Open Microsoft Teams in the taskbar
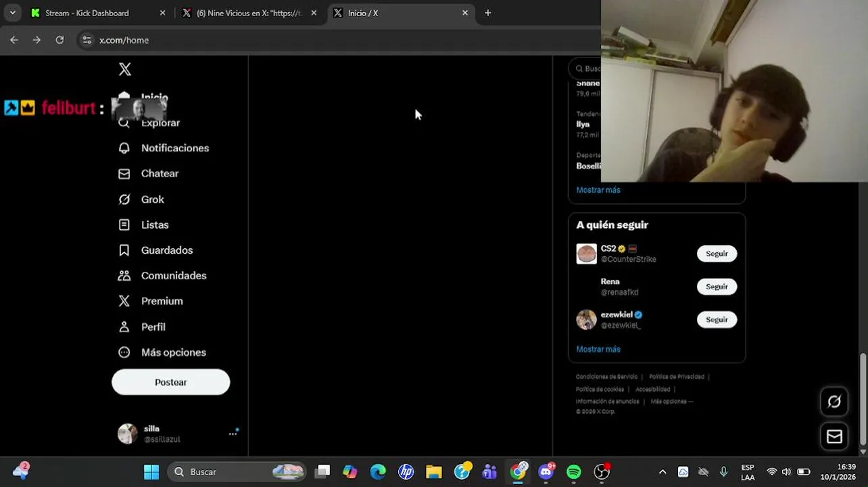868x487 pixels. (x=489, y=471)
